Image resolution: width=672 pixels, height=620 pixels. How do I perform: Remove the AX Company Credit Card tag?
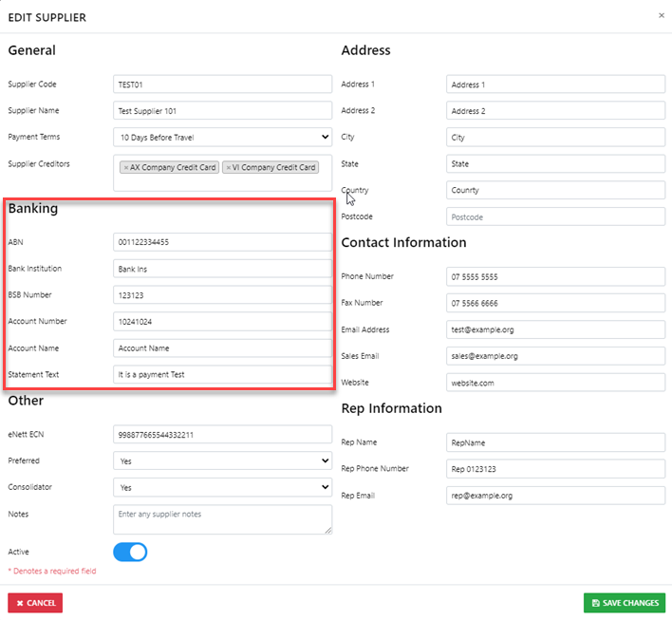(125, 168)
